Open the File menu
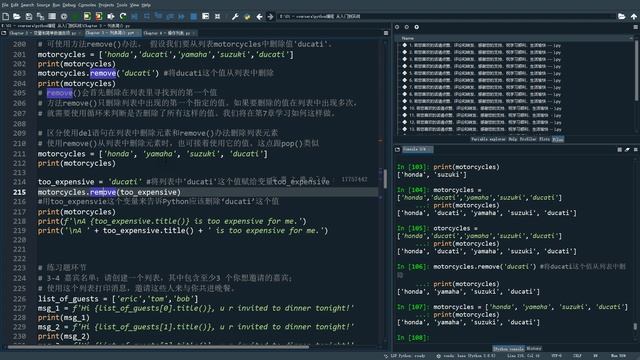 (x=5, y=5)
